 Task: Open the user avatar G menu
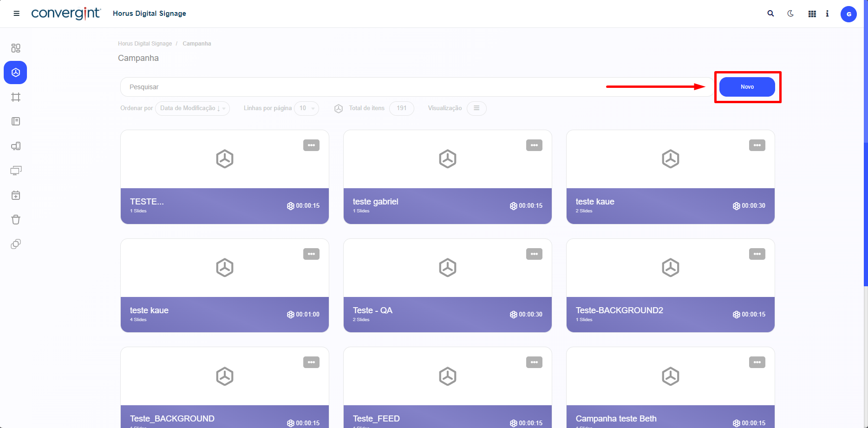click(848, 14)
